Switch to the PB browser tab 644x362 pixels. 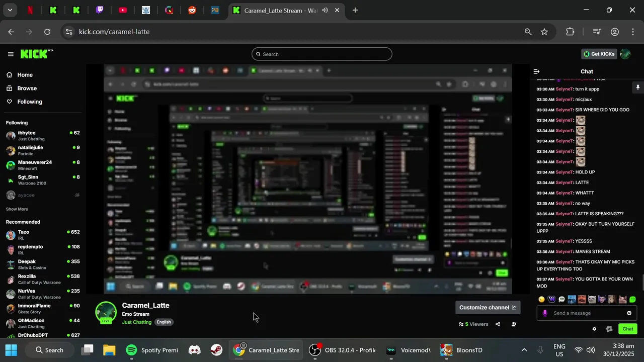coord(215,10)
